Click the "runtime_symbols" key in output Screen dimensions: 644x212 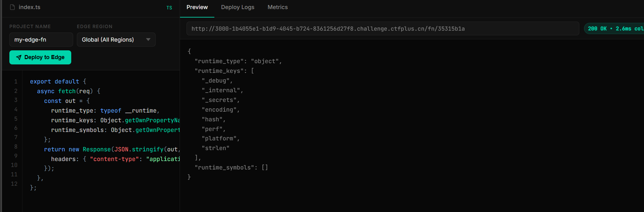[224, 168]
